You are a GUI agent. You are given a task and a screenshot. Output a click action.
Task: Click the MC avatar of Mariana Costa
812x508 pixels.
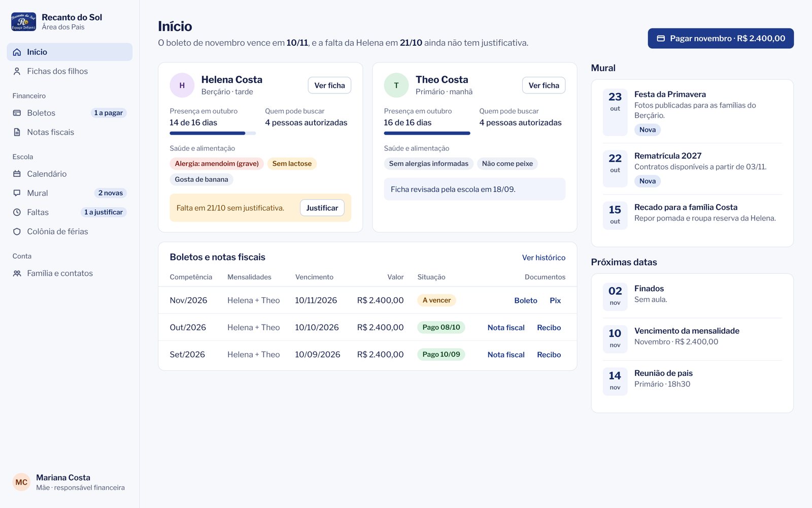(x=21, y=482)
